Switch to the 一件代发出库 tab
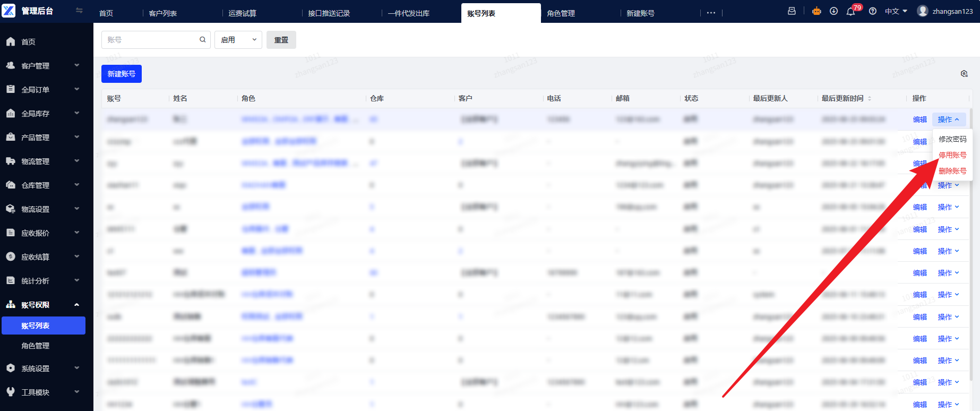The width and height of the screenshot is (980, 411). (409, 13)
